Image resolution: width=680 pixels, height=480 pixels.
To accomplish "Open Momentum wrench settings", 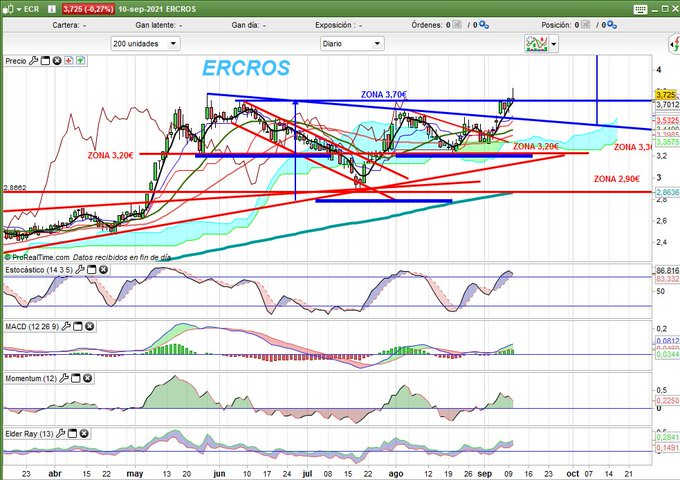I will tap(64, 378).
